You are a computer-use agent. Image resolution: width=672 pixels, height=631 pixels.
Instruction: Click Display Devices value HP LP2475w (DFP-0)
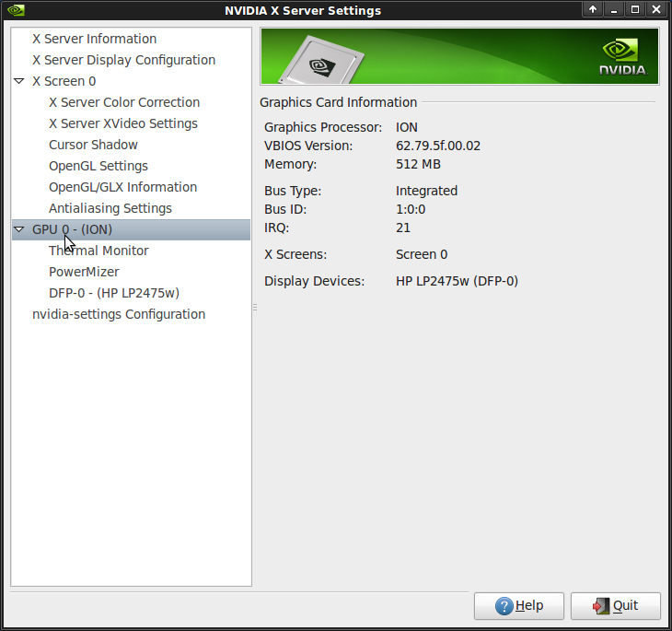pyautogui.click(x=457, y=281)
